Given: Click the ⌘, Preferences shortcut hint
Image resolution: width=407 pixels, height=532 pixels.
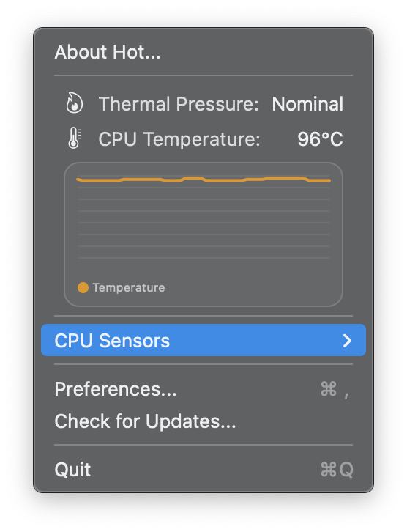Looking at the screenshot, I should 335,389.
